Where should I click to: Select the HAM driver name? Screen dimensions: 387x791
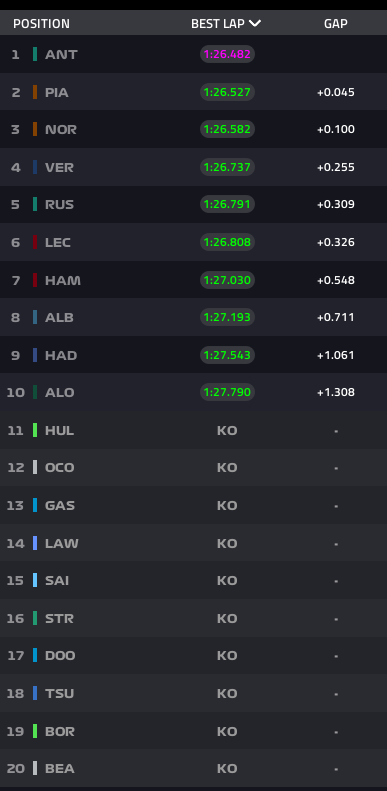63,280
